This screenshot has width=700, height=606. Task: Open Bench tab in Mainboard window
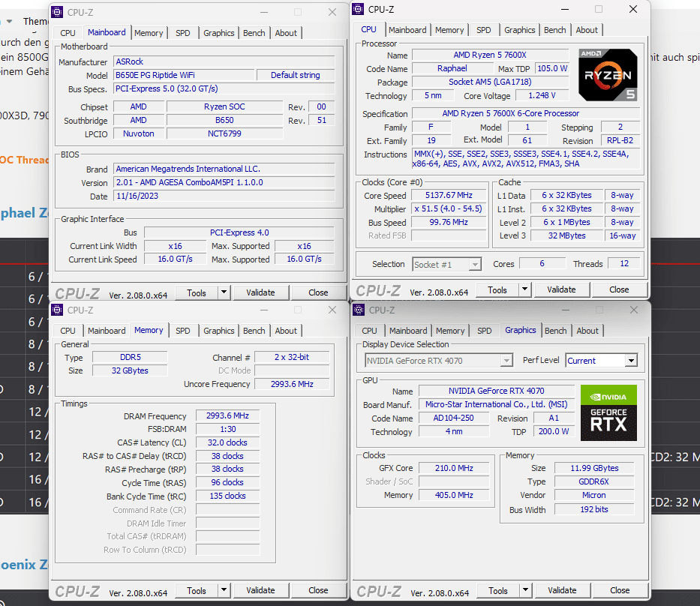[x=254, y=33]
